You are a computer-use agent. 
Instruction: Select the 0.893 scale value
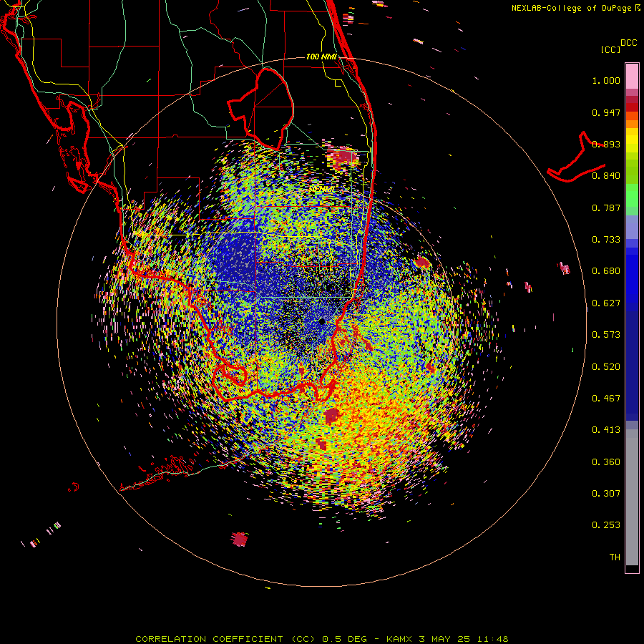pyautogui.click(x=606, y=144)
